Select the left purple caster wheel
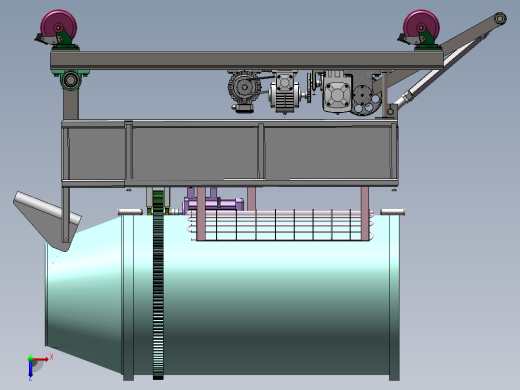520x390 pixels. (x=59, y=27)
